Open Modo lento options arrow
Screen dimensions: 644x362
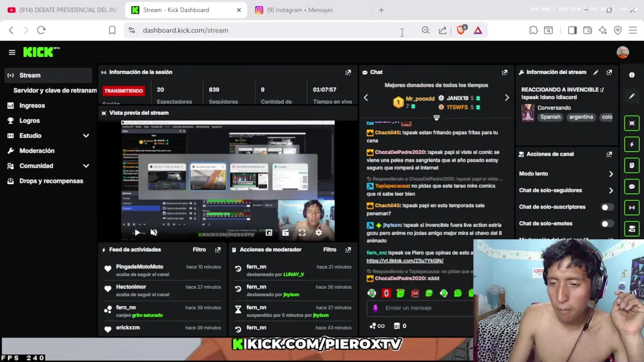pos(611,174)
